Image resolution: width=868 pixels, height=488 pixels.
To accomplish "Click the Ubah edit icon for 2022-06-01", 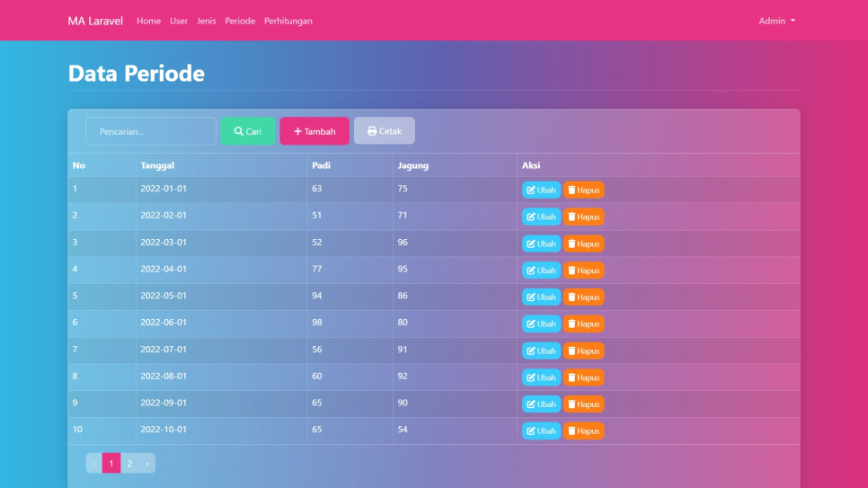I will [531, 324].
